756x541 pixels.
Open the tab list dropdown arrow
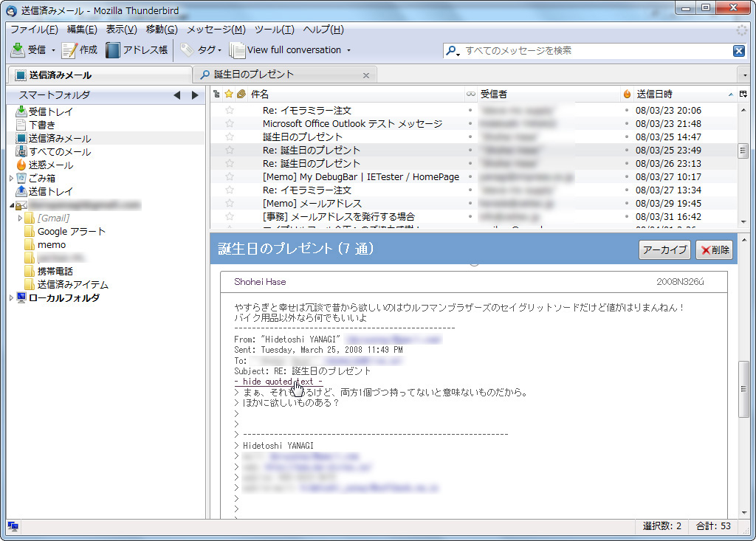pyautogui.click(x=745, y=75)
